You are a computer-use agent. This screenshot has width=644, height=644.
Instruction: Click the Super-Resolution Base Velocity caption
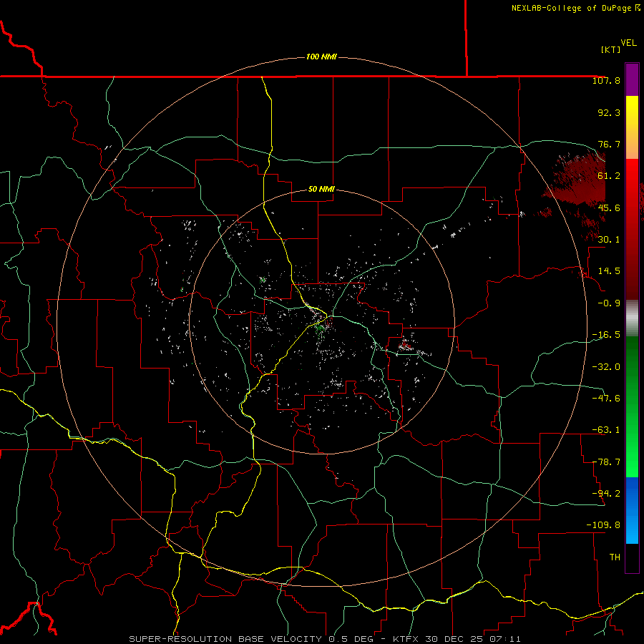(x=325, y=639)
